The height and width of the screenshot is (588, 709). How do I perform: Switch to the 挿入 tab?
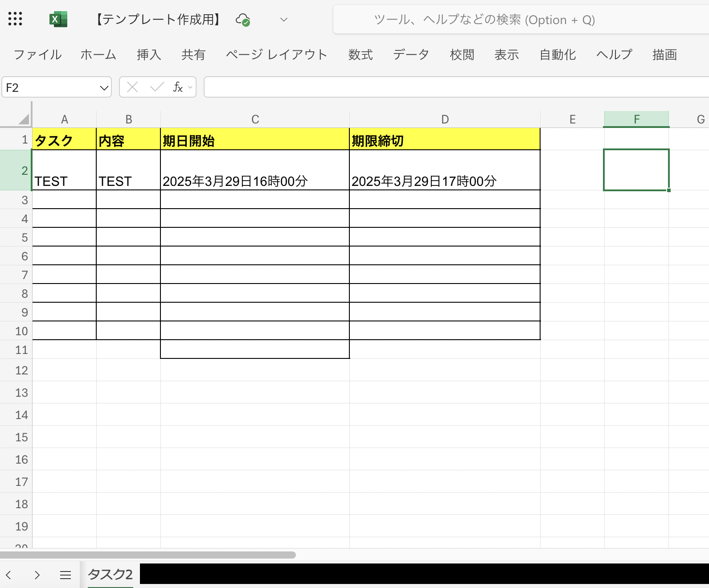149,55
